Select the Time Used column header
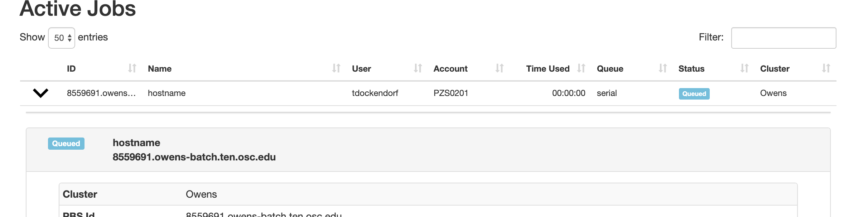 pyautogui.click(x=548, y=68)
